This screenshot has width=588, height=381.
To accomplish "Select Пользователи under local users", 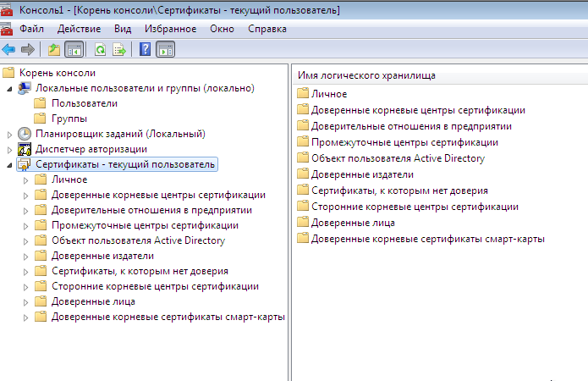I will click(85, 103).
